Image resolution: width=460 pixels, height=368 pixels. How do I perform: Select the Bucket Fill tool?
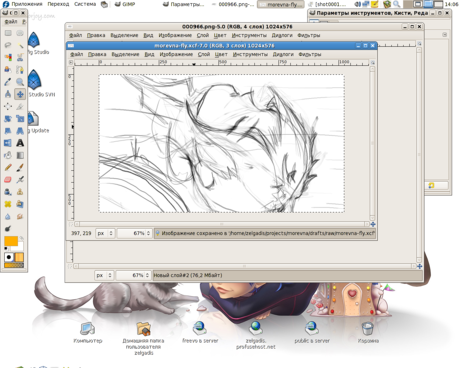click(8, 155)
